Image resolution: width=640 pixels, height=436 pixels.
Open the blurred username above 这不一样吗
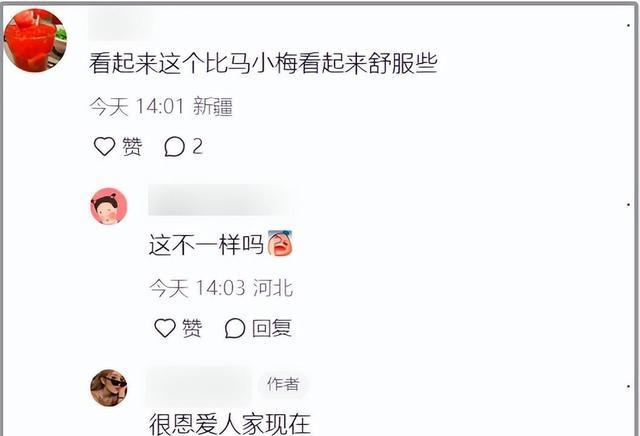(x=223, y=200)
